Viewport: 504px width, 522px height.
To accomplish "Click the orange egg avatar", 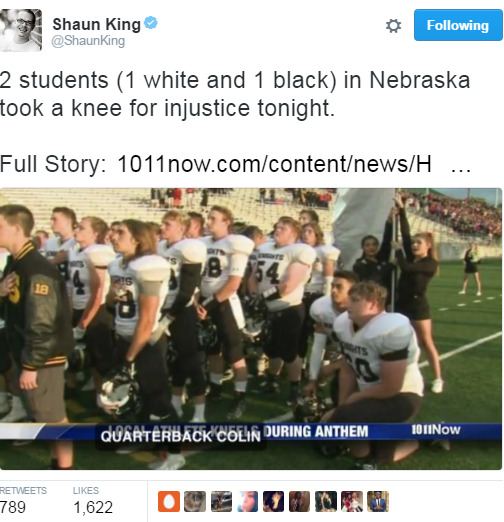I will [x=169, y=501].
